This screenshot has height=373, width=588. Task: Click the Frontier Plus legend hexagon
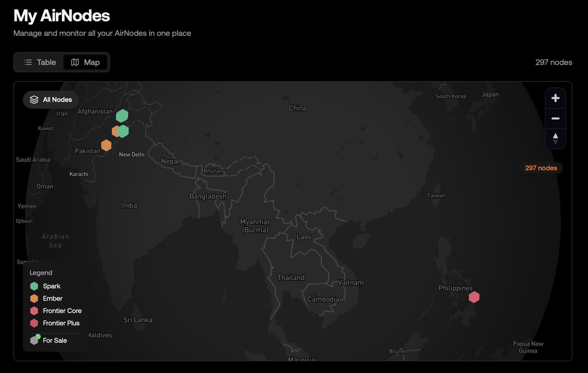[34, 323]
